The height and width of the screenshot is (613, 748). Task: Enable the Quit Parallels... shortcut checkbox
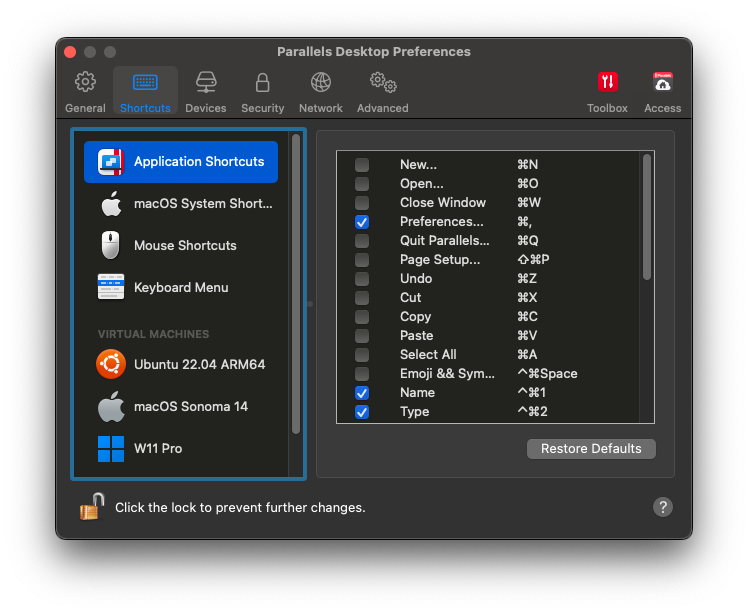click(362, 241)
